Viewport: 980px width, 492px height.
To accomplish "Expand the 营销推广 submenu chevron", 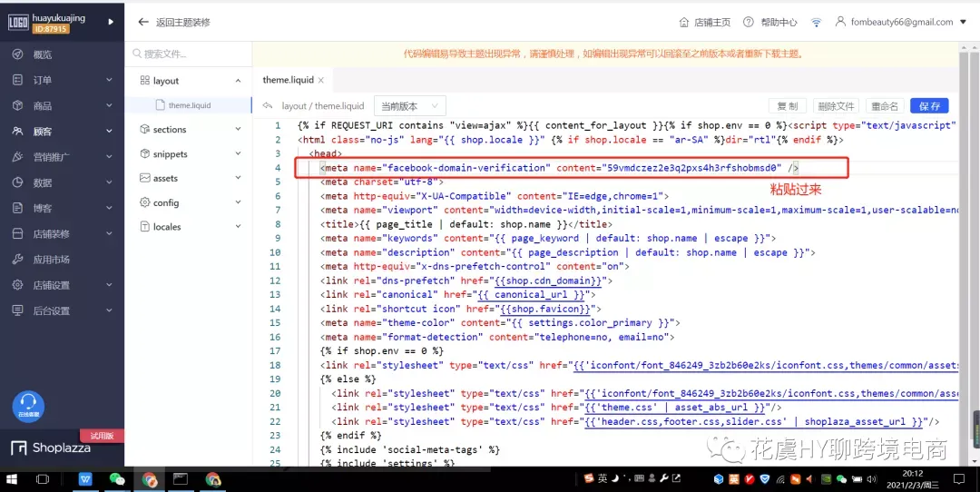I will [110, 157].
